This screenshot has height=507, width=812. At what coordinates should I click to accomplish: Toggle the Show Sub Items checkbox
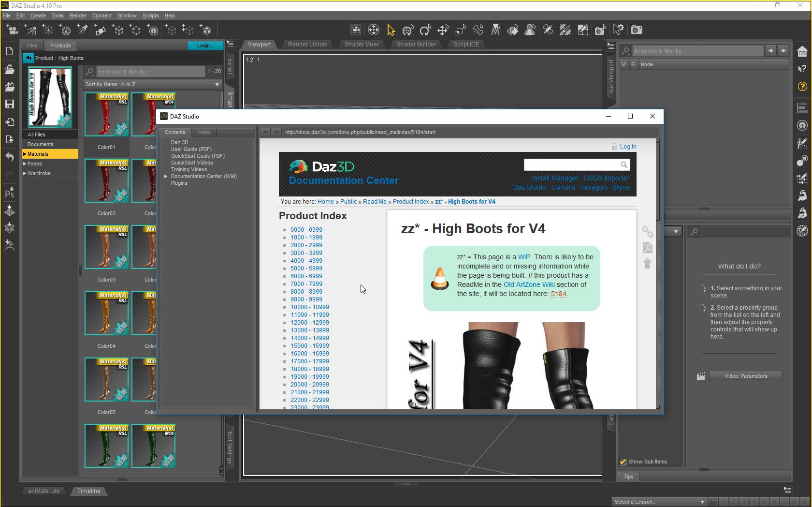(623, 462)
